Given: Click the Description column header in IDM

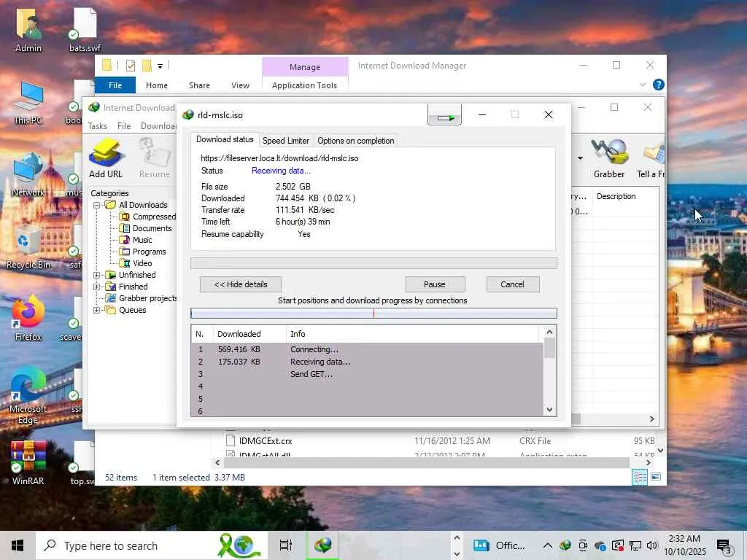Looking at the screenshot, I should 616,196.
